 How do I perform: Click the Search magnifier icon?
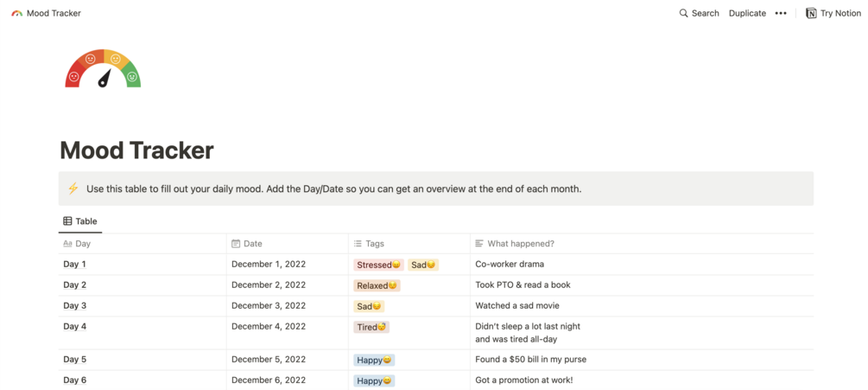click(684, 14)
